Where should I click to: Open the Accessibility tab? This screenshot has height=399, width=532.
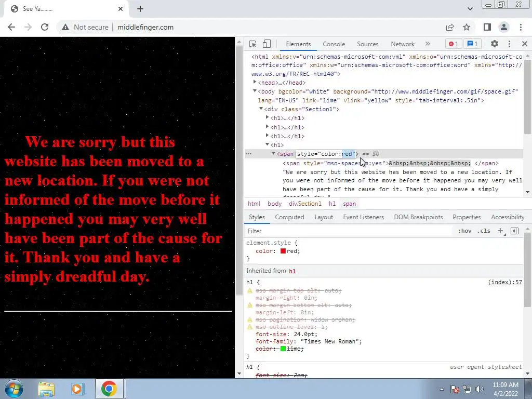pos(508,217)
